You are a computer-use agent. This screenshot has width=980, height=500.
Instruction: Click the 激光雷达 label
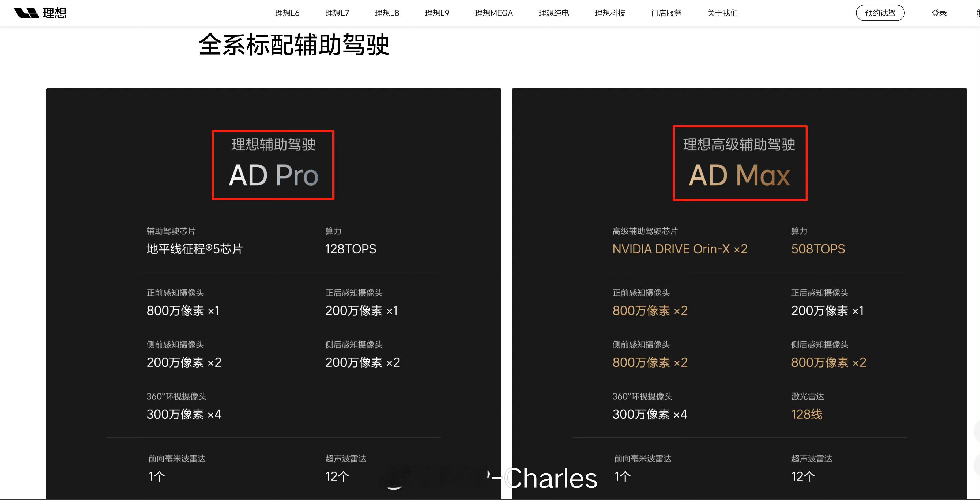(807, 396)
